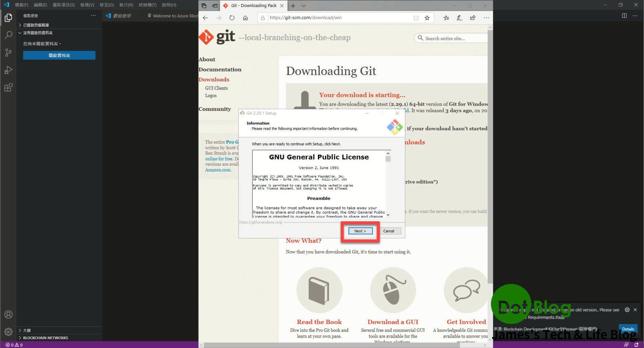
Task: Split the VS Code editor layout
Action: (x=624, y=15)
